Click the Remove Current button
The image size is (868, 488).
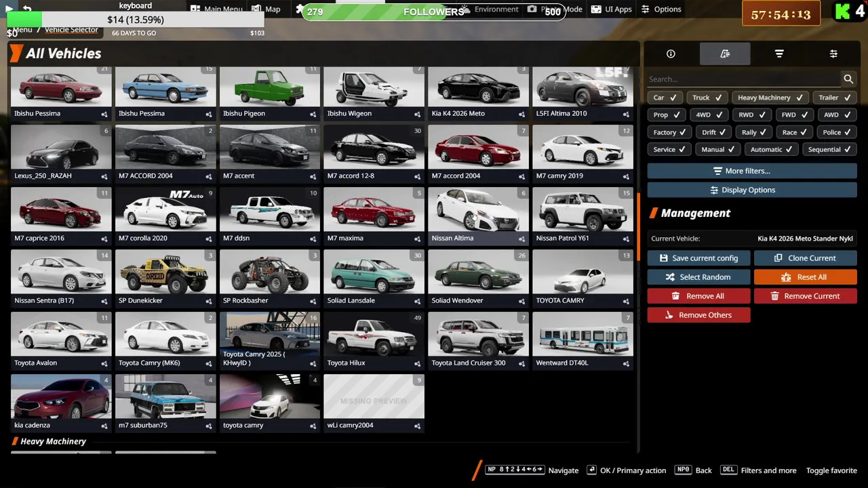806,296
